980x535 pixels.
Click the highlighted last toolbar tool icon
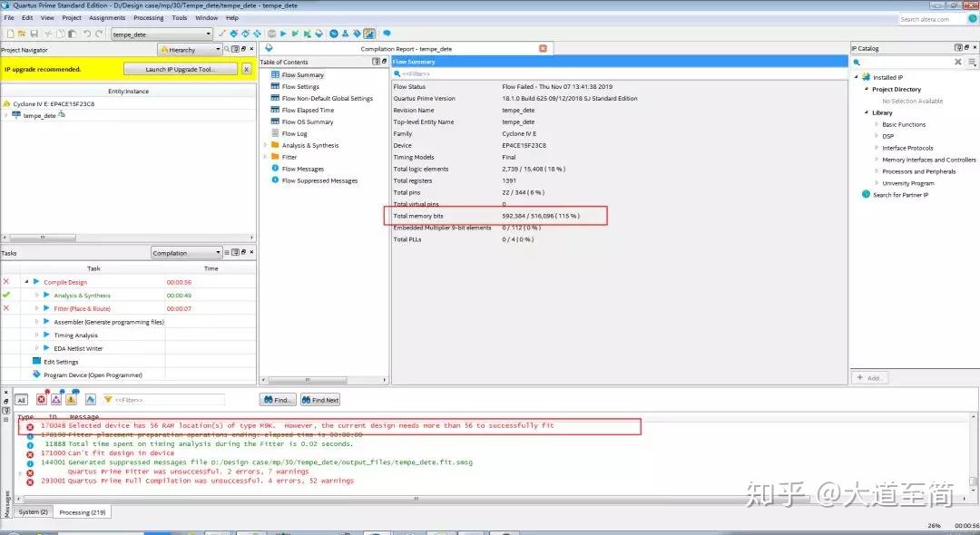coord(369,34)
